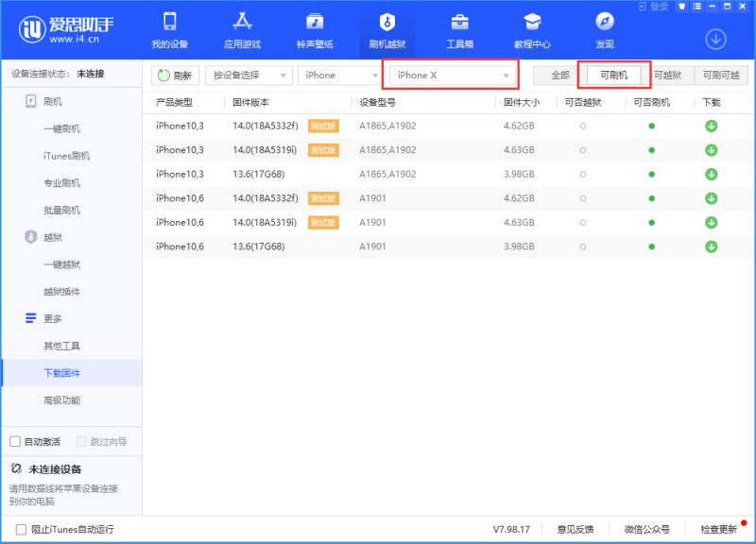Open iTunes刷机 in the sidebar
The image size is (756, 544).
pyautogui.click(x=66, y=156)
